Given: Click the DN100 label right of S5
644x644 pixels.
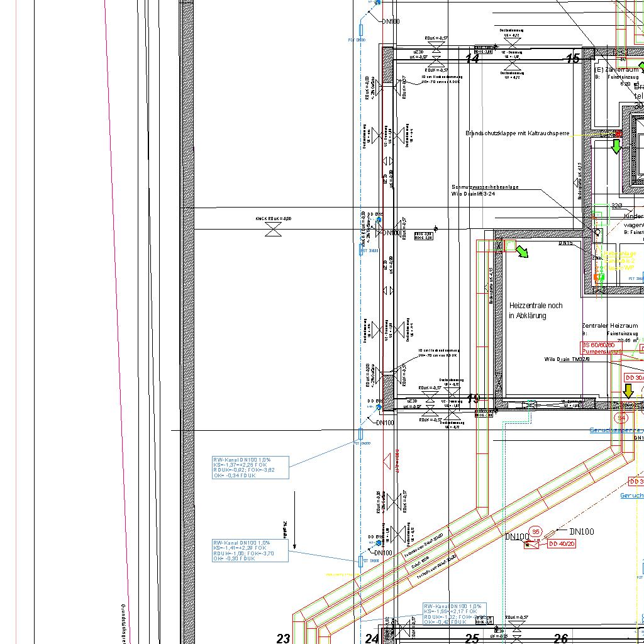Looking at the screenshot, I should point(582,531).
